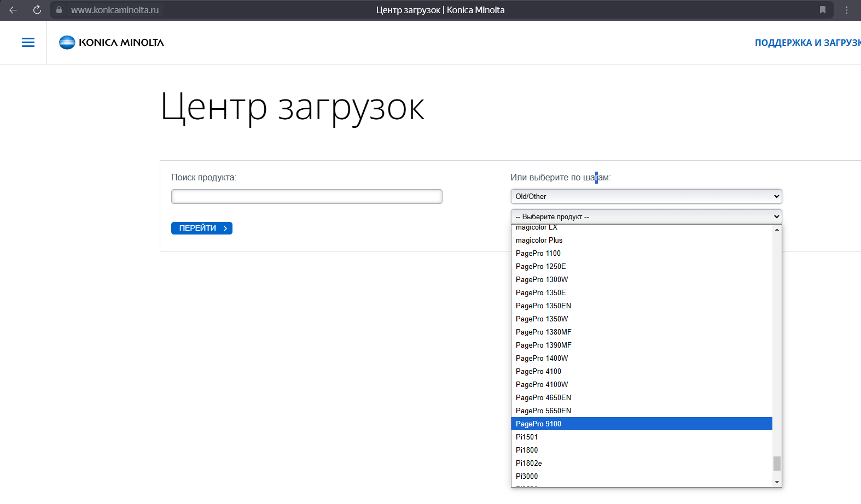The height and width of the screenshot is (504, 861).
Task: Choose Pi3000 in the list
Action: click(x=642, y=476)
